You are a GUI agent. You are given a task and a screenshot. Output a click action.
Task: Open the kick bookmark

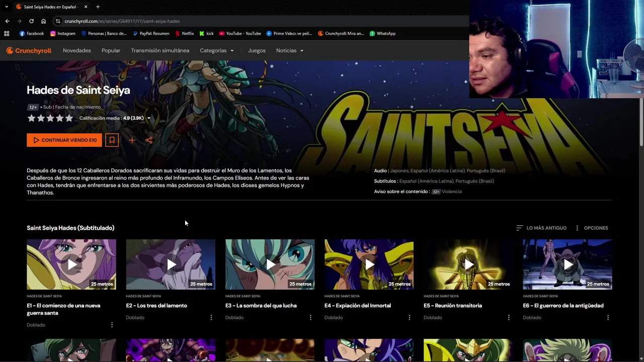tap(206, 34)
